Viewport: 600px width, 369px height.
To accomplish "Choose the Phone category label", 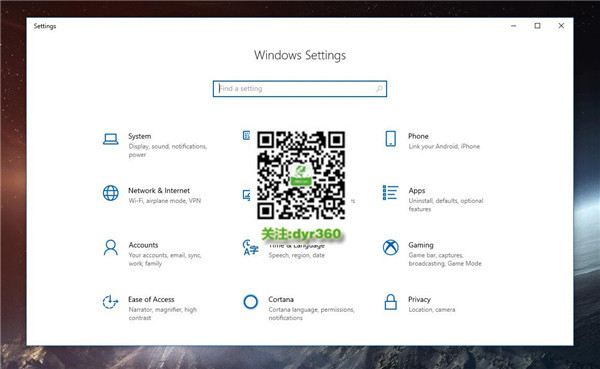I will coord(418,136).
